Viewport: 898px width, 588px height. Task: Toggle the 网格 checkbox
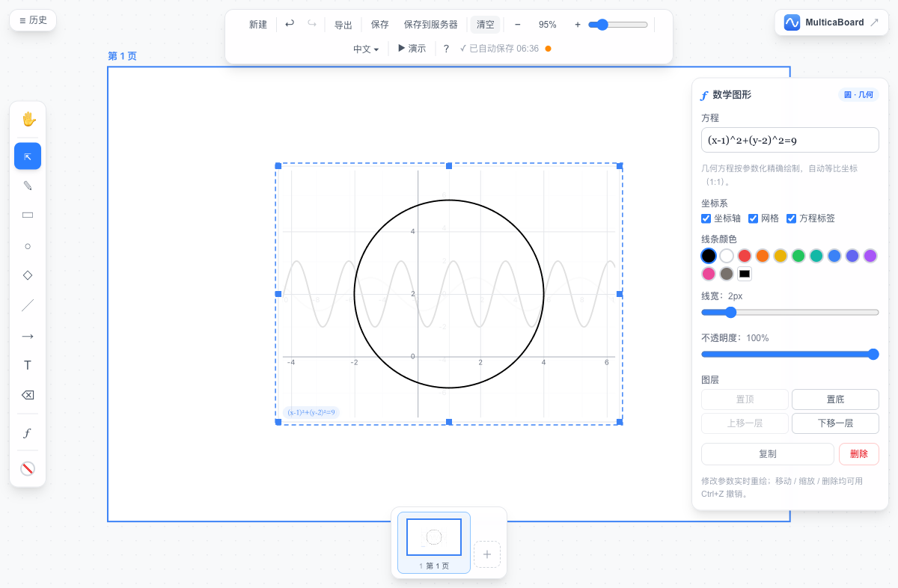754,218
